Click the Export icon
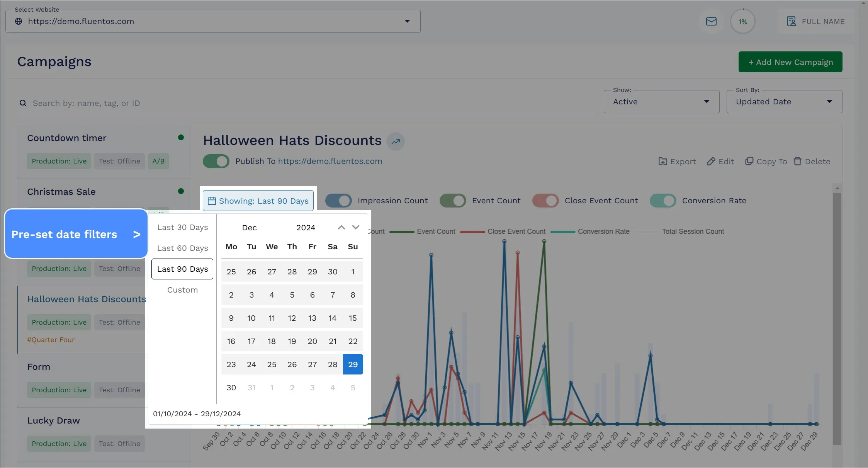The width and height of the screenshot is (868, 468). point(662,162)
